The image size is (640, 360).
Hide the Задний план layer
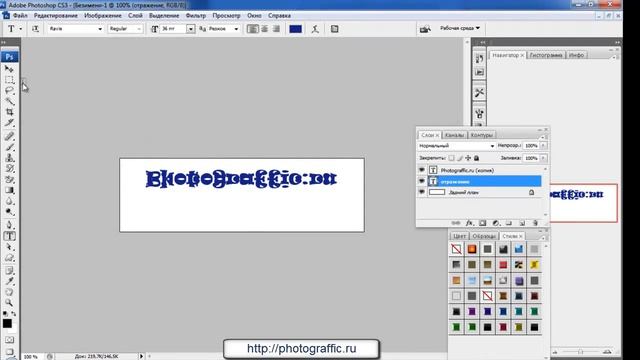422,192
